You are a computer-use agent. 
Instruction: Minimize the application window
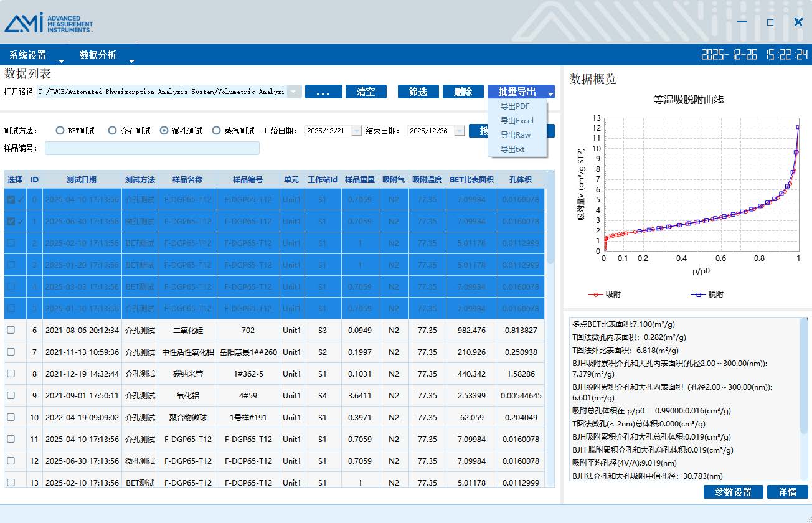[x=742, y=22]
